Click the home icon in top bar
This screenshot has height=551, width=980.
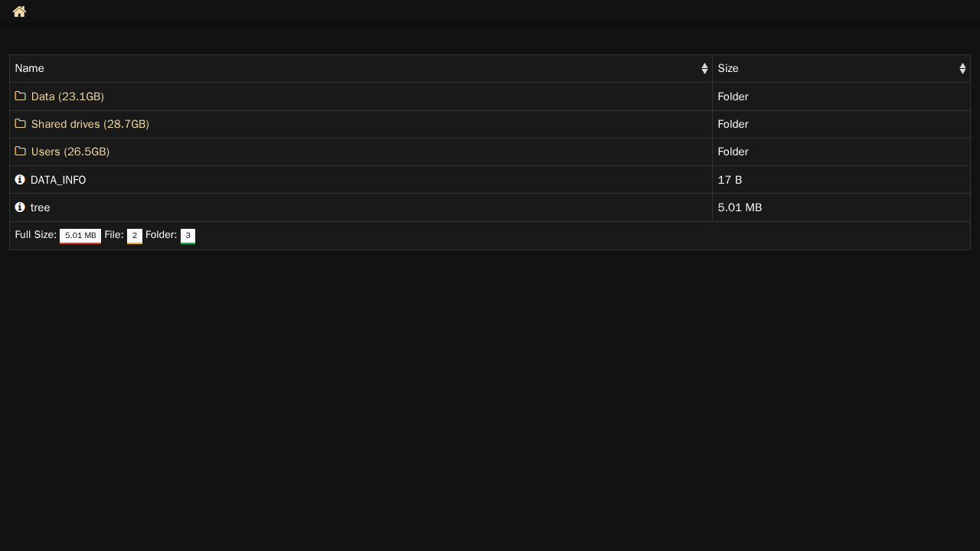click(x=19, y=11)
